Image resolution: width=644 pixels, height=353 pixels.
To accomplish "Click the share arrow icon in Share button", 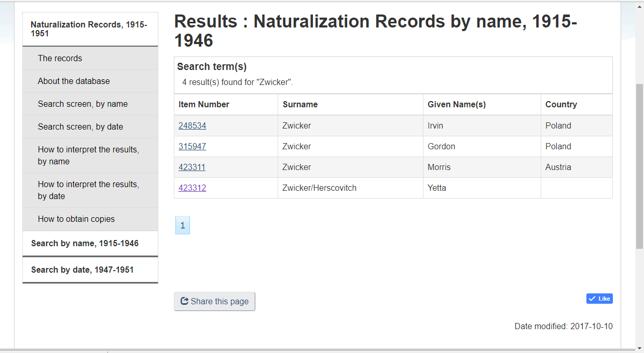I will tap(184, 301).
